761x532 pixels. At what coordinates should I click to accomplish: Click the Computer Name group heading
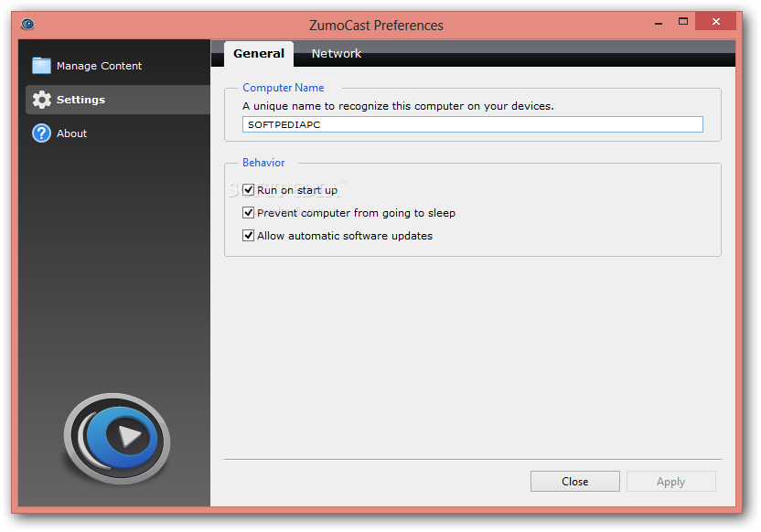[x=284, y=88]
